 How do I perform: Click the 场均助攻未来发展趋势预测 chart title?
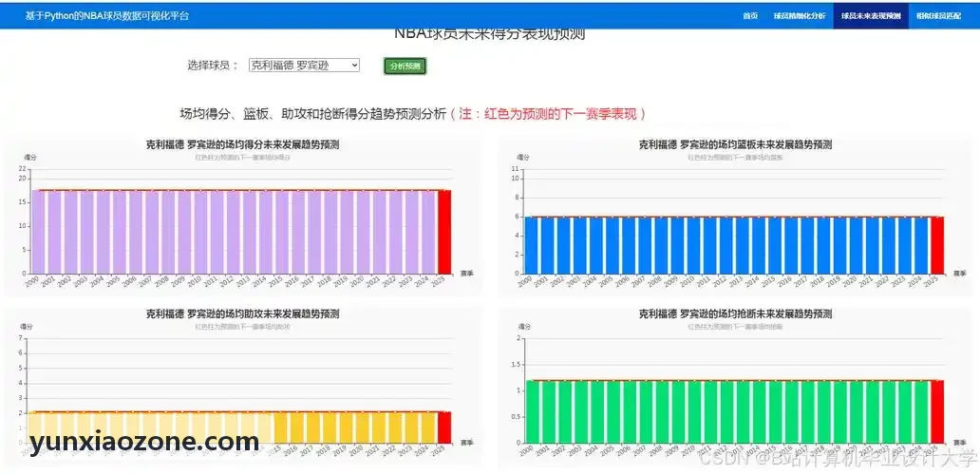(x=242, y=313)
